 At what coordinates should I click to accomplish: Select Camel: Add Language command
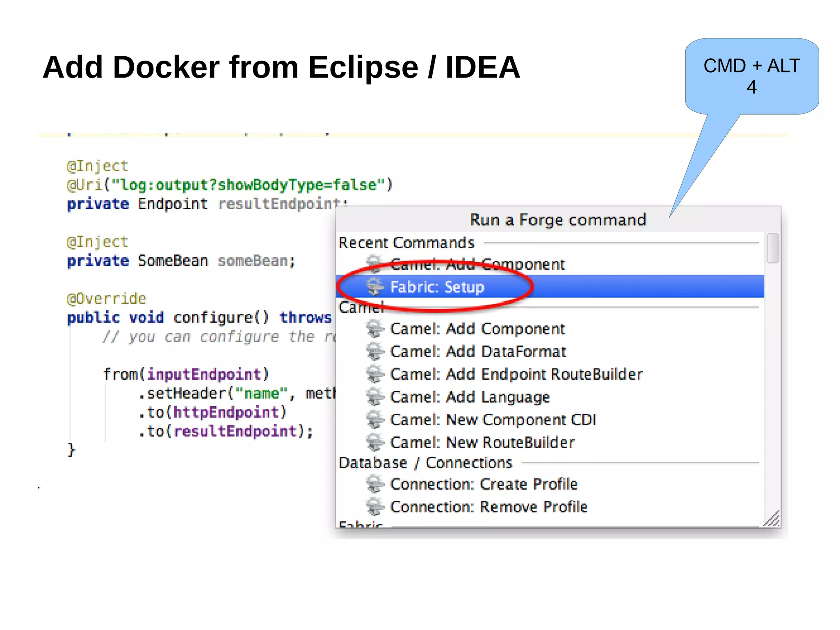(x=470, y=397)
